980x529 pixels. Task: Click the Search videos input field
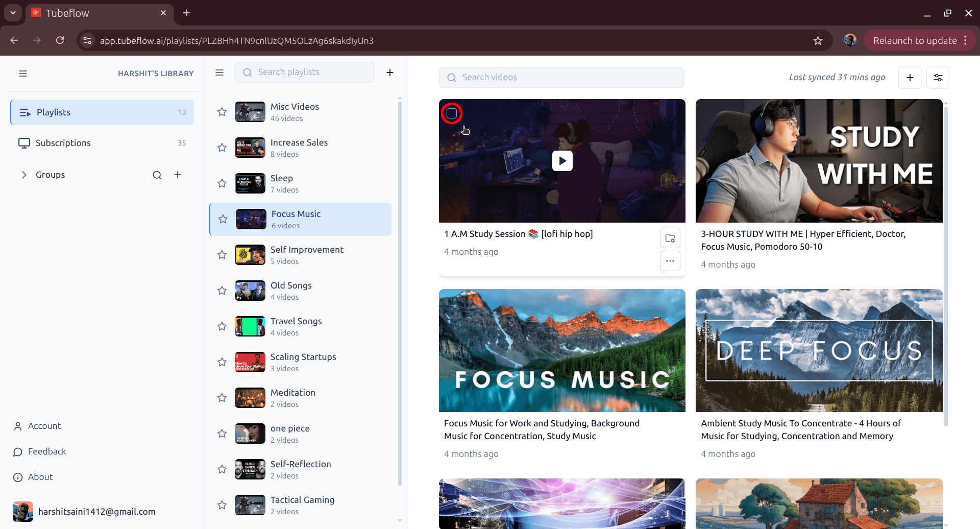pyautogui.click(x=561, y=77)
